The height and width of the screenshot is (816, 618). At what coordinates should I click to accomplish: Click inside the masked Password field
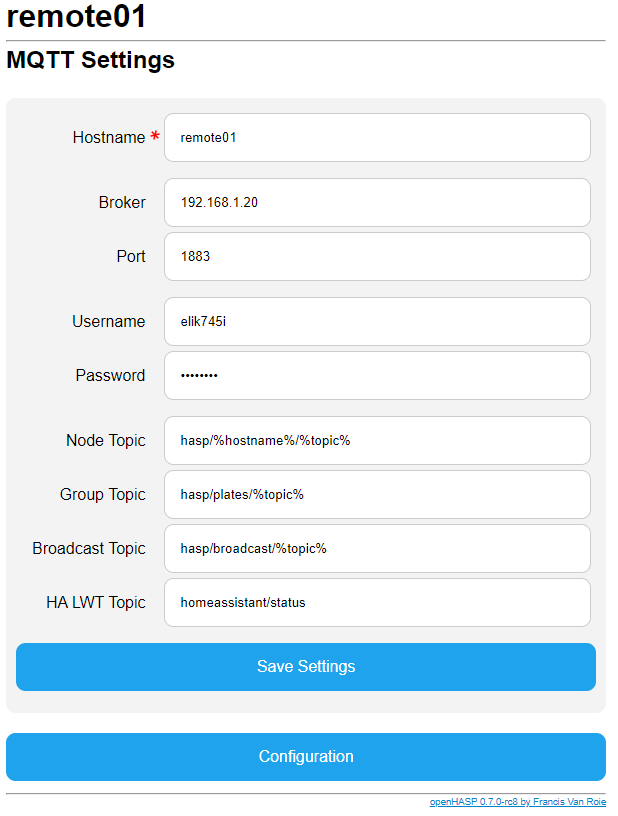pyautogui.click(x=377, y=375)
